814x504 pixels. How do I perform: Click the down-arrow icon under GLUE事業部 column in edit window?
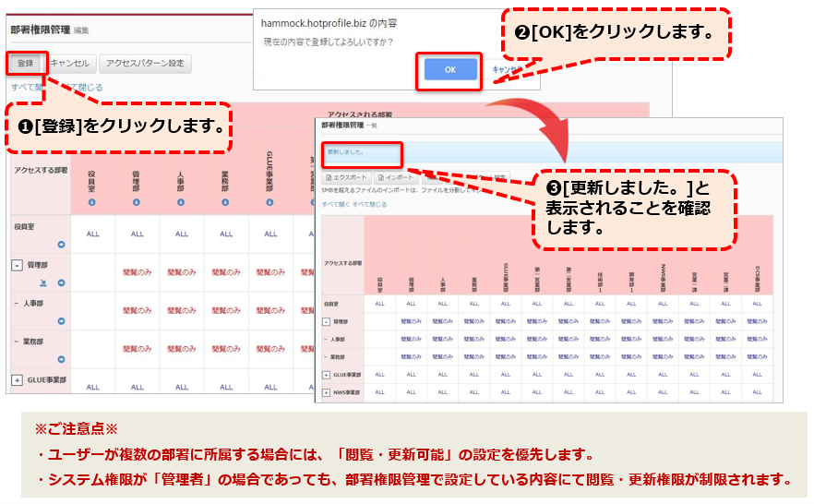(x=269, y=202)
